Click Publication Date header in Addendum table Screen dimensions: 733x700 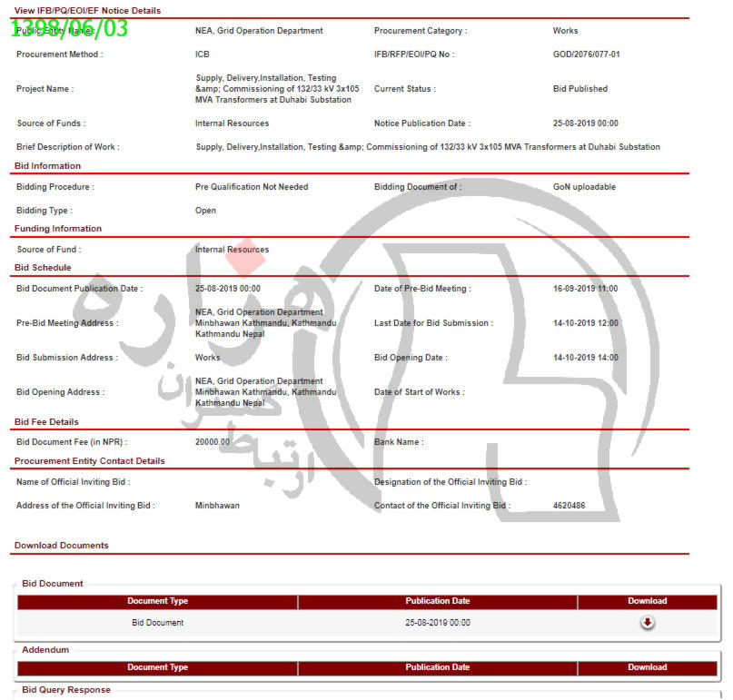437,667
